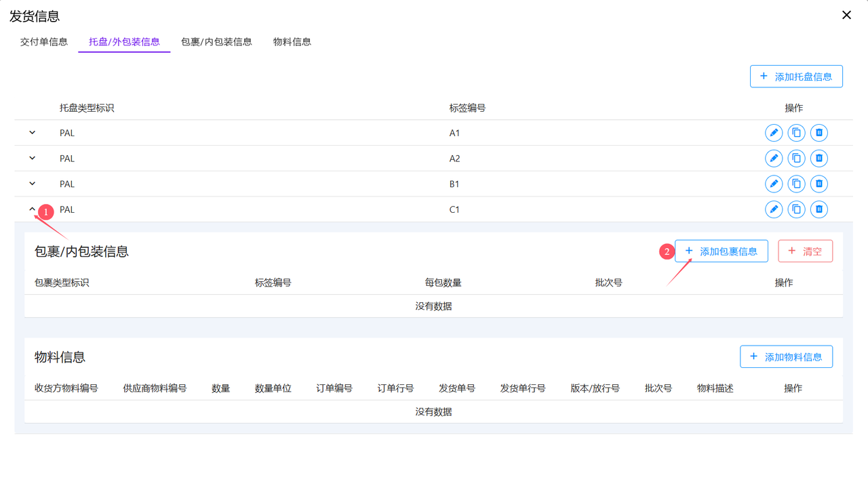Click the 添加托盘信息 button
868x496 pixels.
point(796,77)
